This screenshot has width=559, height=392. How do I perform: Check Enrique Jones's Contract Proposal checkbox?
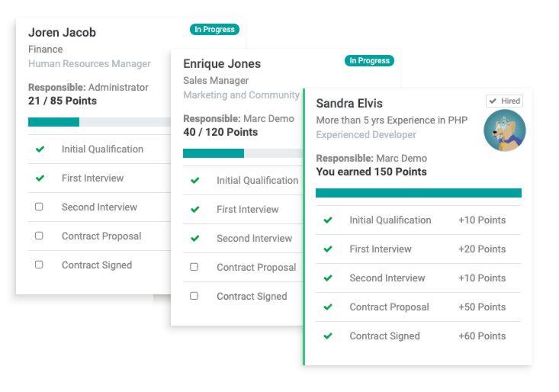(194, 268)
